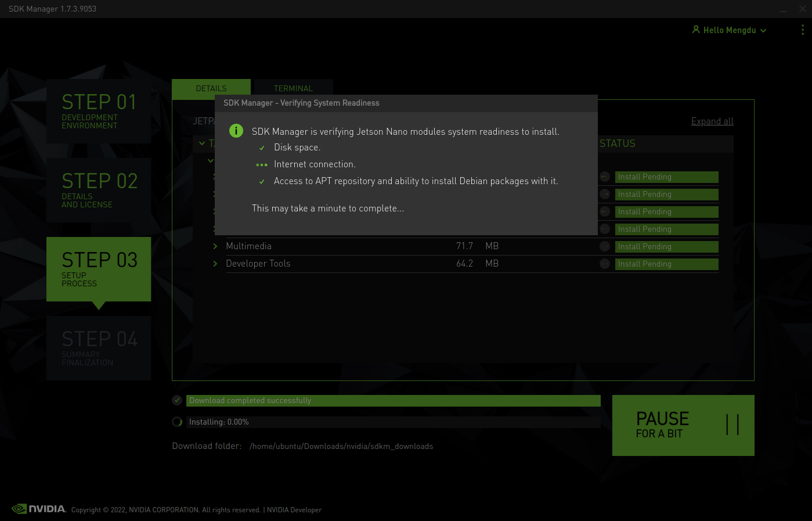Open the NVIDIA Developer footer link
Image resolution: width=812 pixels, height=521 pixels.
[294, 510]
